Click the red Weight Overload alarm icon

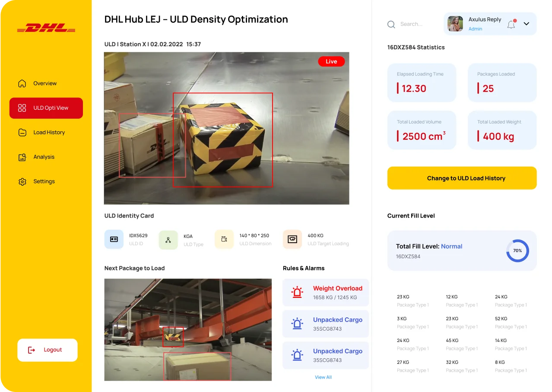coord(297,292)
